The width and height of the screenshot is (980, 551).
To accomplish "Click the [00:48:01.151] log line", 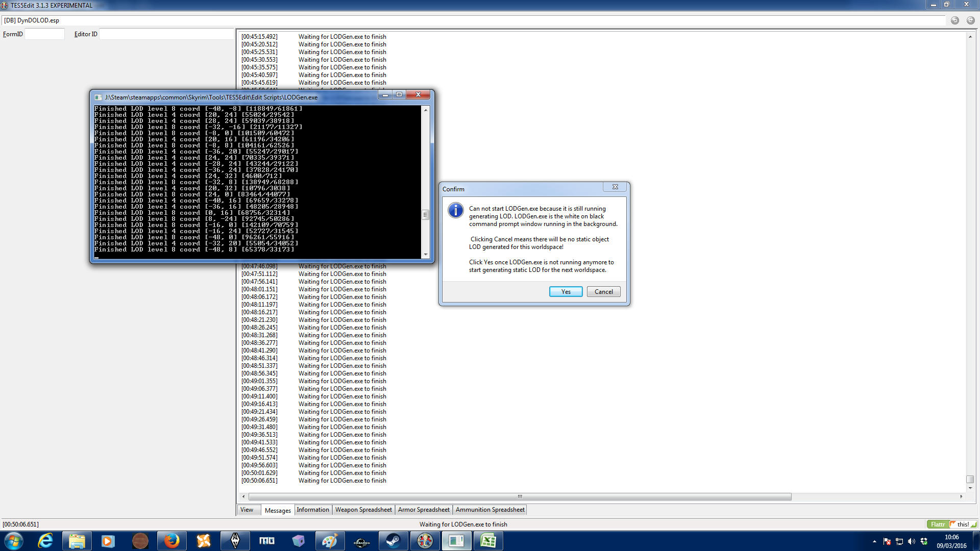I will pos(313,289).
